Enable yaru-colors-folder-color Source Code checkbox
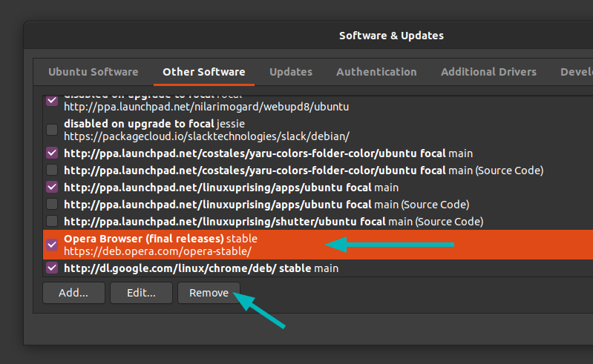 click(x=52, y=170)
